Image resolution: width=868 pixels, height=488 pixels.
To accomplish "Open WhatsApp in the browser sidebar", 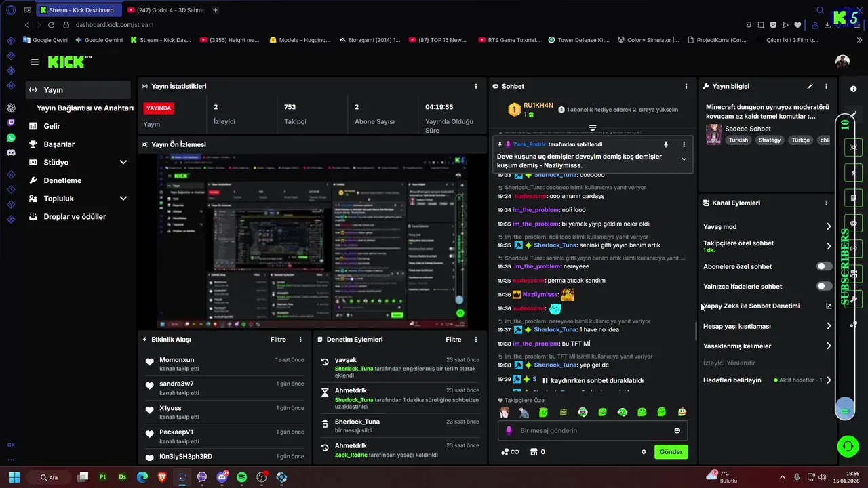I will [11, 138].
